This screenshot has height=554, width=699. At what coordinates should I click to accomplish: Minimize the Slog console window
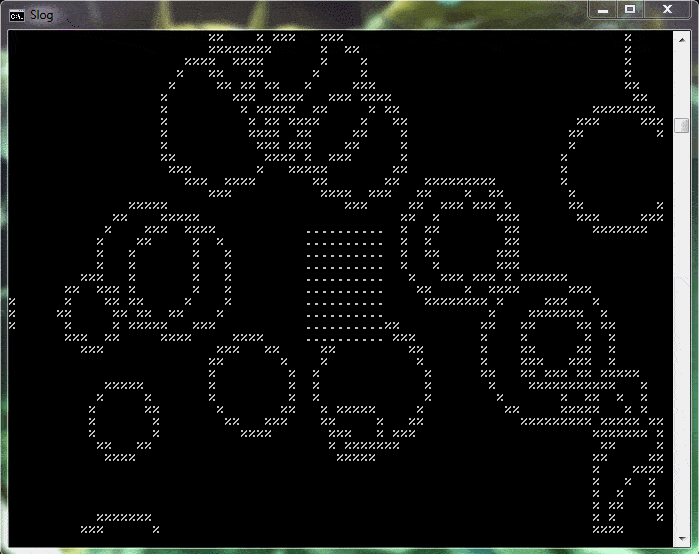pos(603,9)
